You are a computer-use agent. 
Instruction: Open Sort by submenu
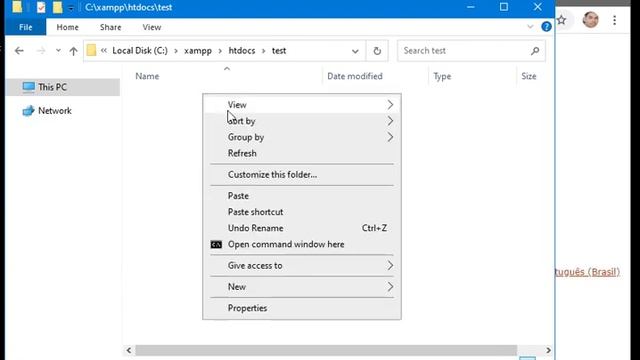click(302, 121)
